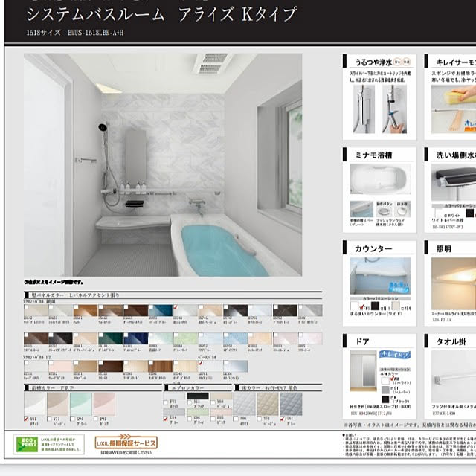This screenshot has width=476, height=476.
Task: Select the dark green wall panel swatch
Action: [x=111, y=338]
